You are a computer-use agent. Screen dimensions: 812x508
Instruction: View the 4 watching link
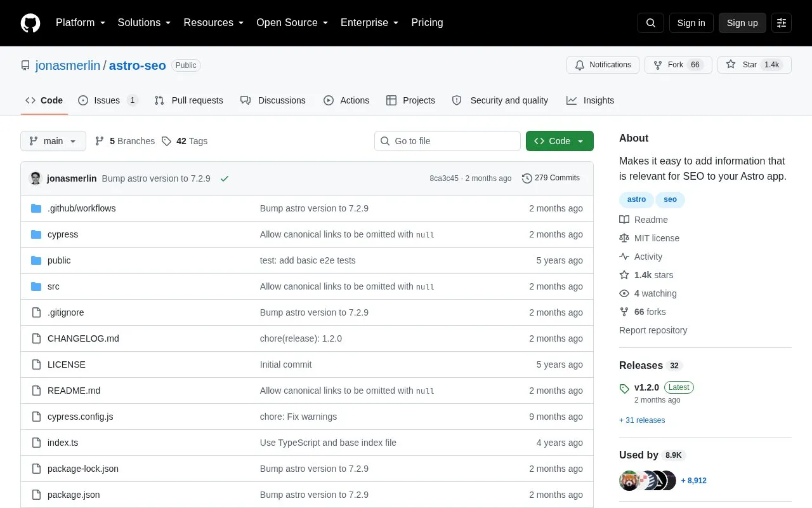(x=648, y=293)
